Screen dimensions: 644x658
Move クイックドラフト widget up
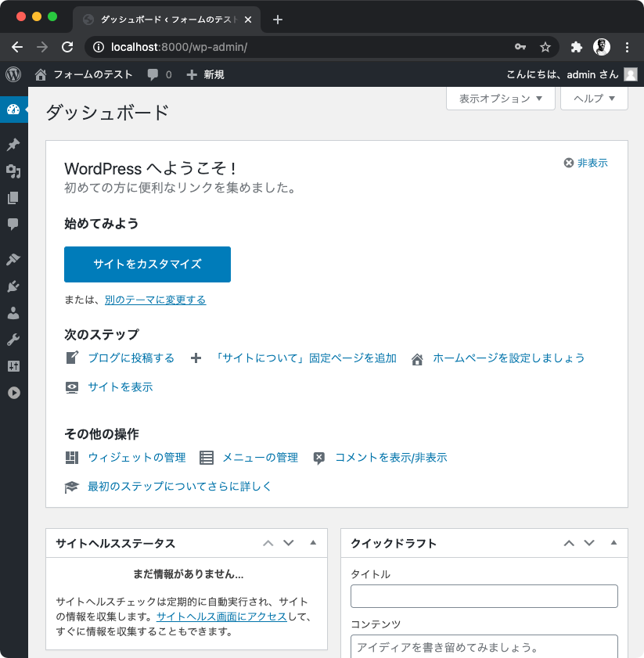pyautogui.click(x=569, y=543)
